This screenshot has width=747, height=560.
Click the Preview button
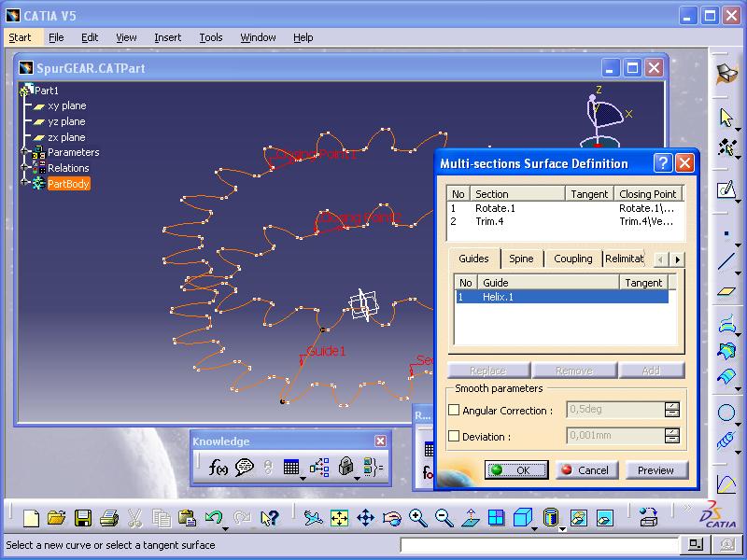pos(655,470)
